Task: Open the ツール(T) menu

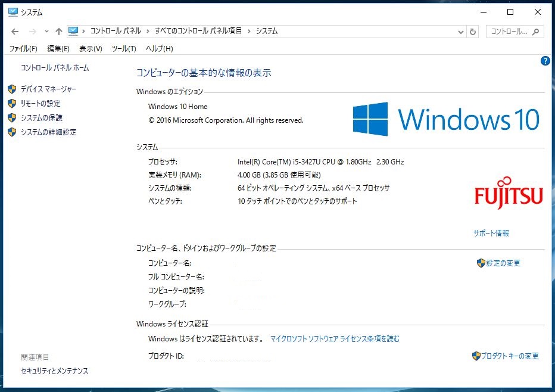Action: [124, 48]
